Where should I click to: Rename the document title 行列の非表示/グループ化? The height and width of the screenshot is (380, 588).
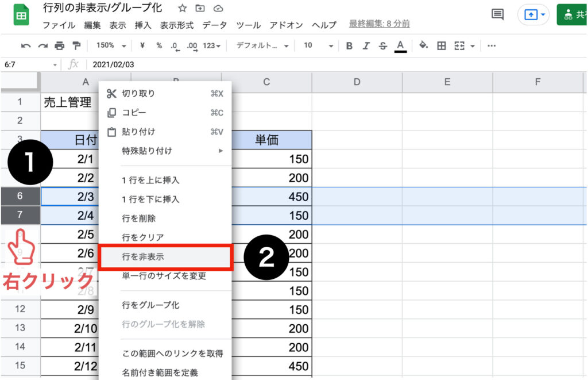tap(102, 8)
